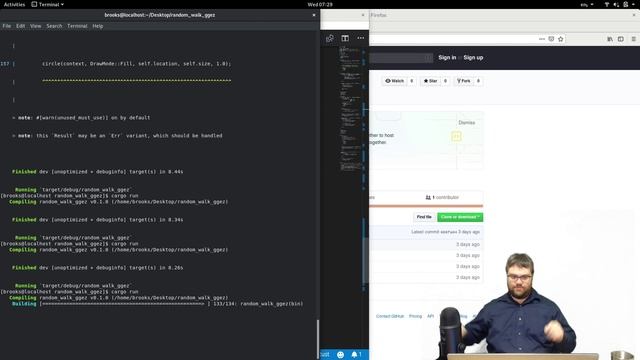This screenshot has height=360, width=640.
Task: Open the Activities overview
Action: [14, 4]
